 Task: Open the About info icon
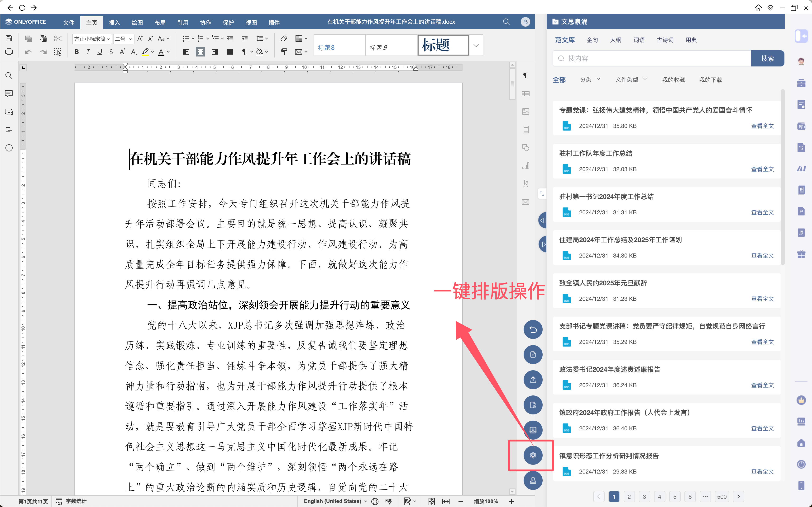point(9,148)
